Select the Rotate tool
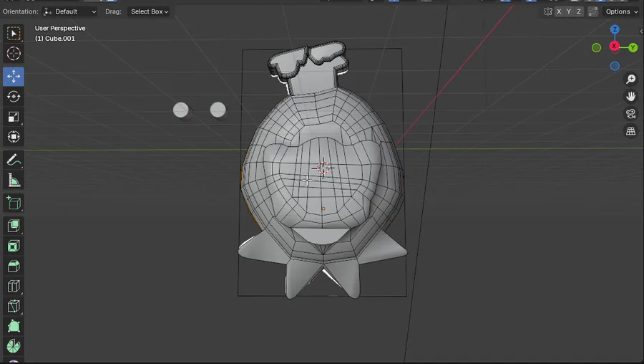 pyautogui.click(x=14, y=97)
